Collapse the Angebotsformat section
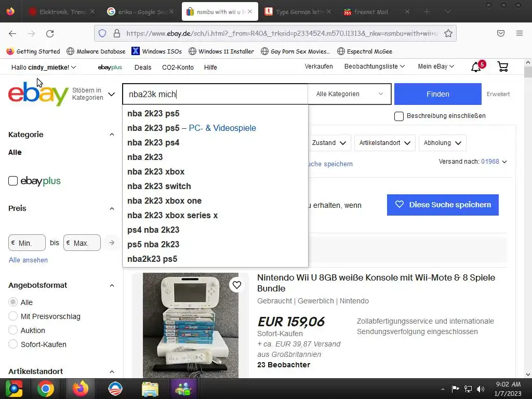 point(112,285)
